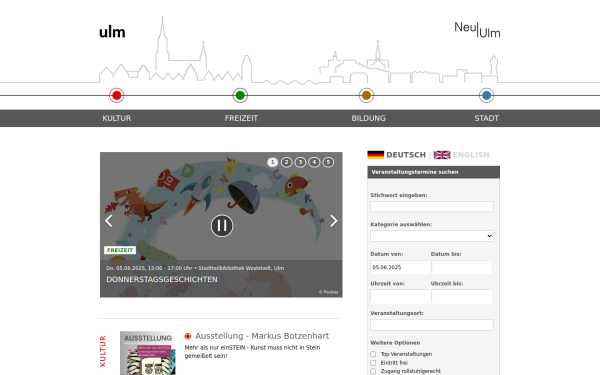The height and width of the screenshot is (375, 600).
Task: Click the red Kultur circle marker
Action: point(117,95)
